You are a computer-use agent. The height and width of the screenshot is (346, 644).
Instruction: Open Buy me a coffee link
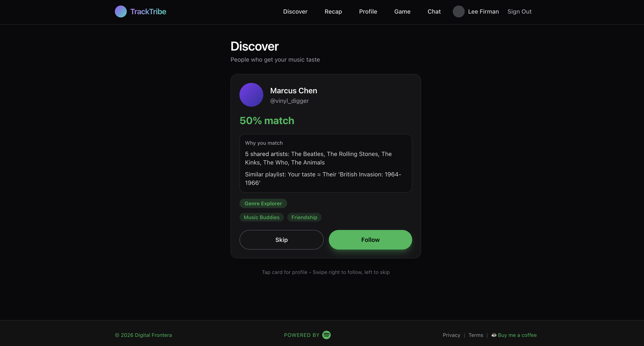coord(517,335)
